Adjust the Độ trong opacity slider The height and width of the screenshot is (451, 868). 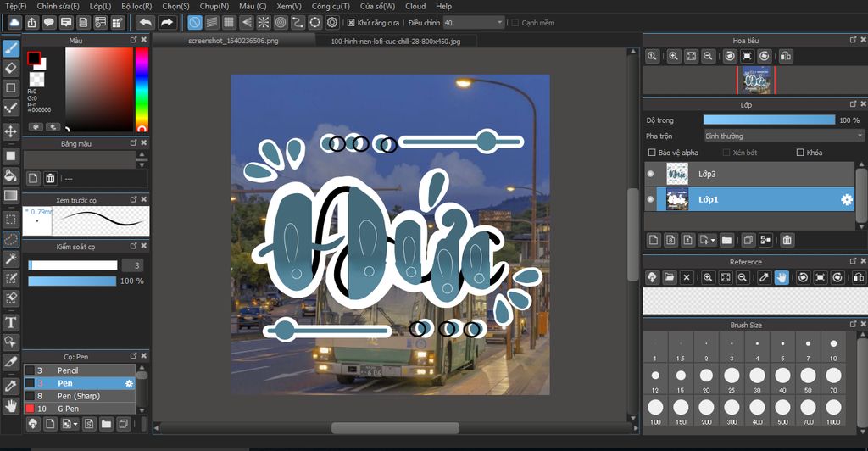click(769, 120)
